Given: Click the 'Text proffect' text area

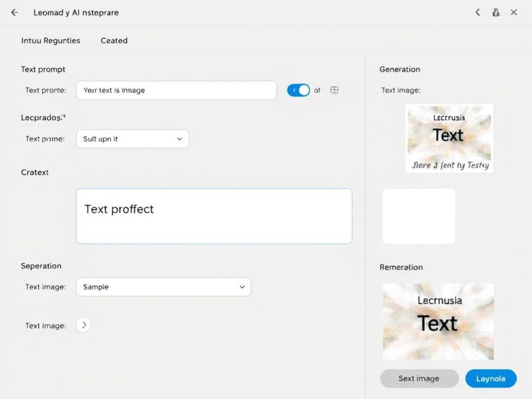Looking at the screenshot, I should click(x=214, y=215).
